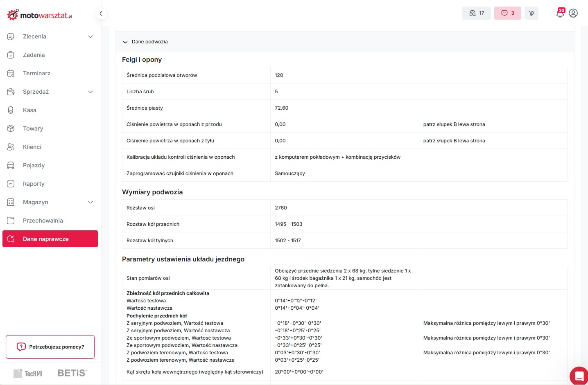Collapse the sidebar with the arrow button

(101, 13)
